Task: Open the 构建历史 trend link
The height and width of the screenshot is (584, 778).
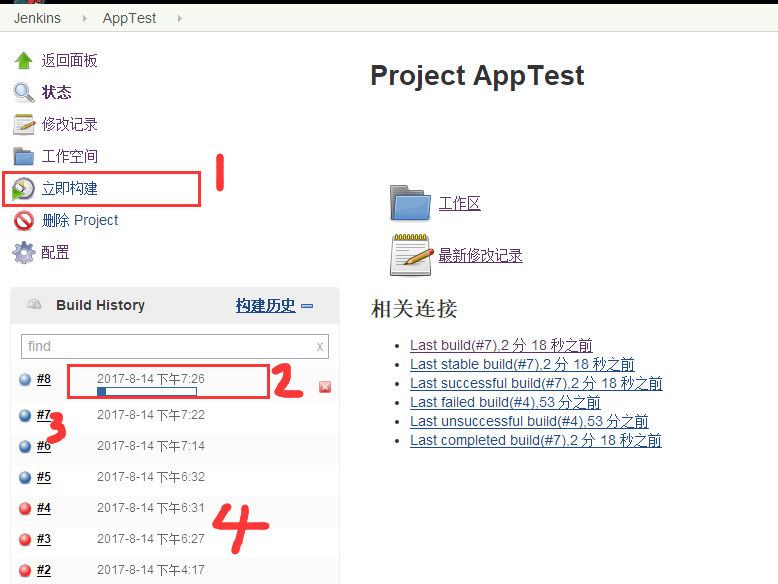Action: coord(265,306)
